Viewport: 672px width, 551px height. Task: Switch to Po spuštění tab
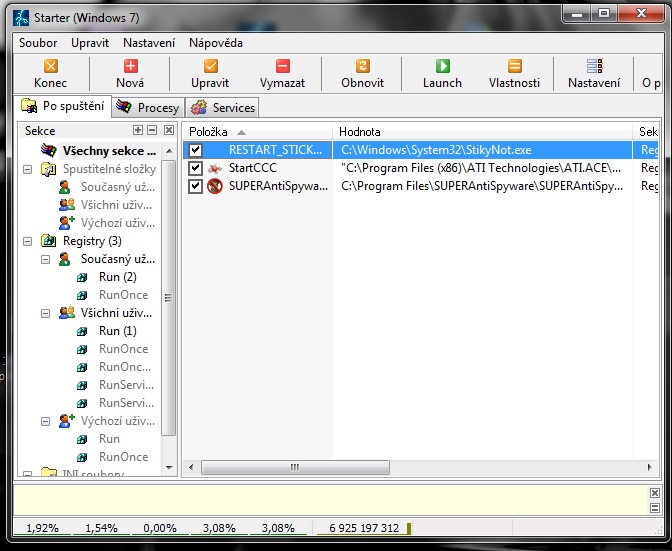tap(63, 106)
